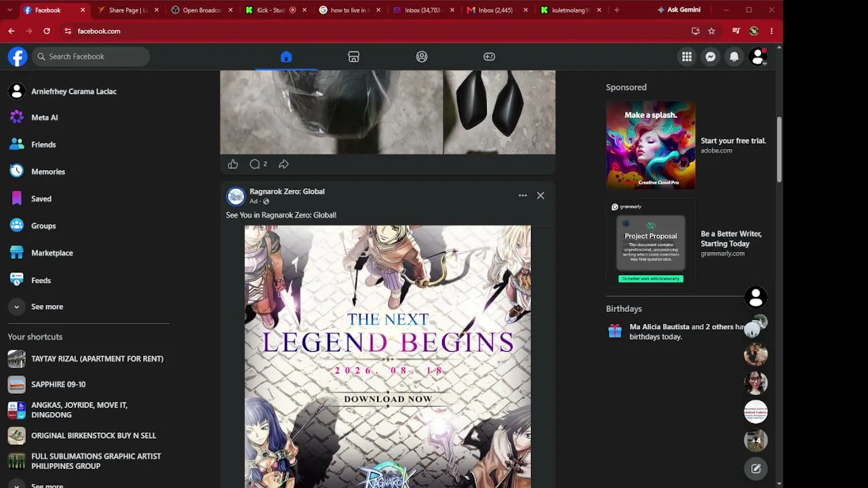Click the Facebook search box

pyautogui.click(x=91, y=56)
